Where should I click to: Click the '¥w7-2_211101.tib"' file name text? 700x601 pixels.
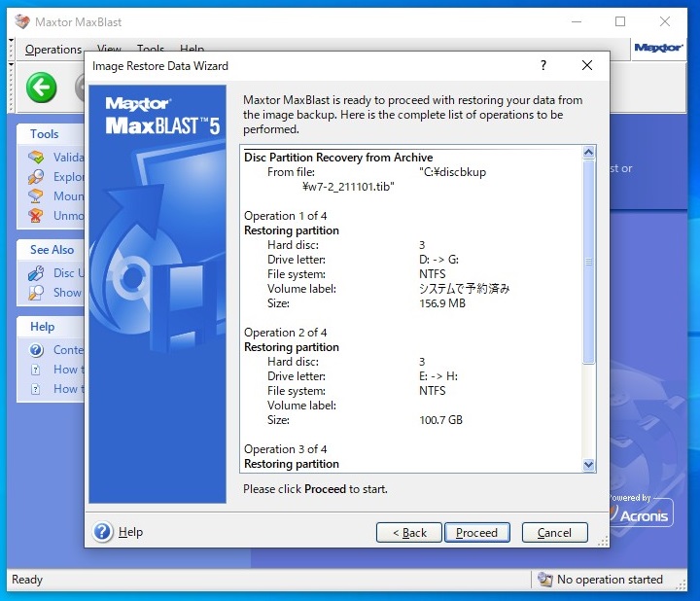tap(348, 187)
